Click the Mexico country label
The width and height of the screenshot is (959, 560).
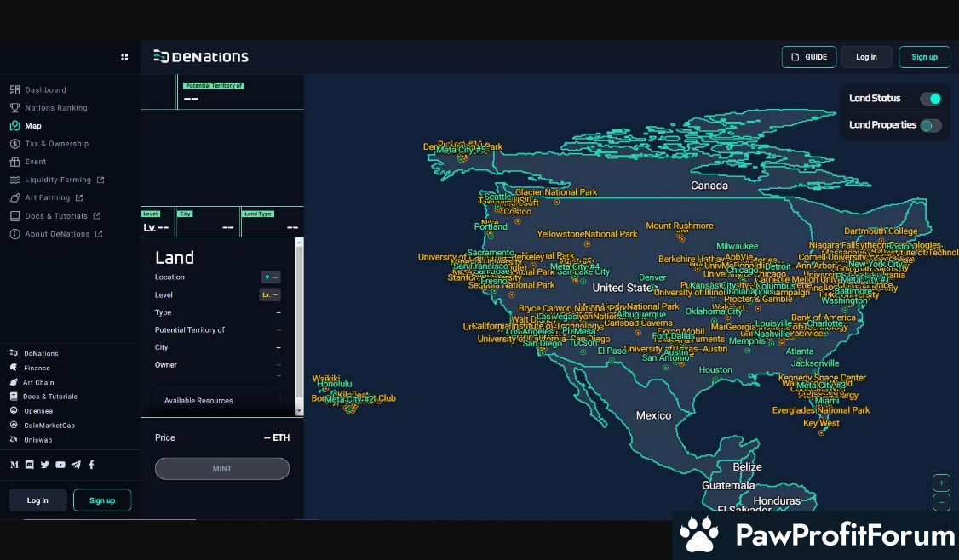click(653, 415)
